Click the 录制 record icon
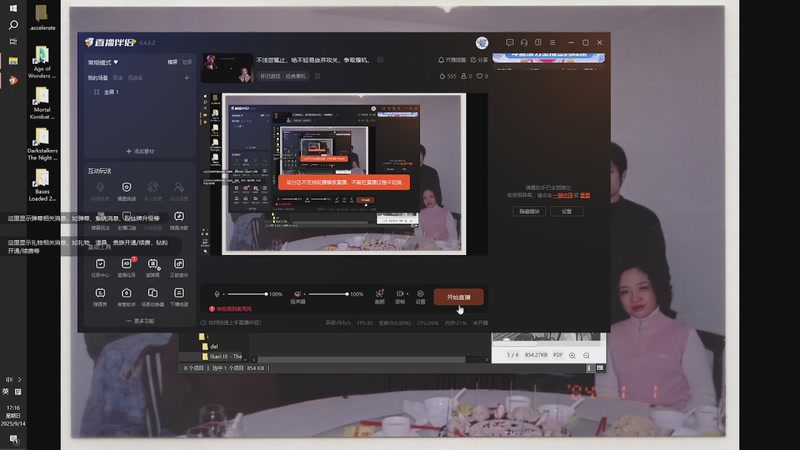The width and height of the screenshot is (800, 450). pyautogui.click(x=400, y=294)
